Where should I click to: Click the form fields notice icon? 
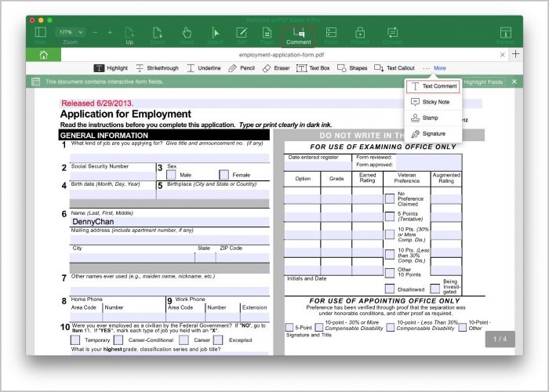point(36,82)
